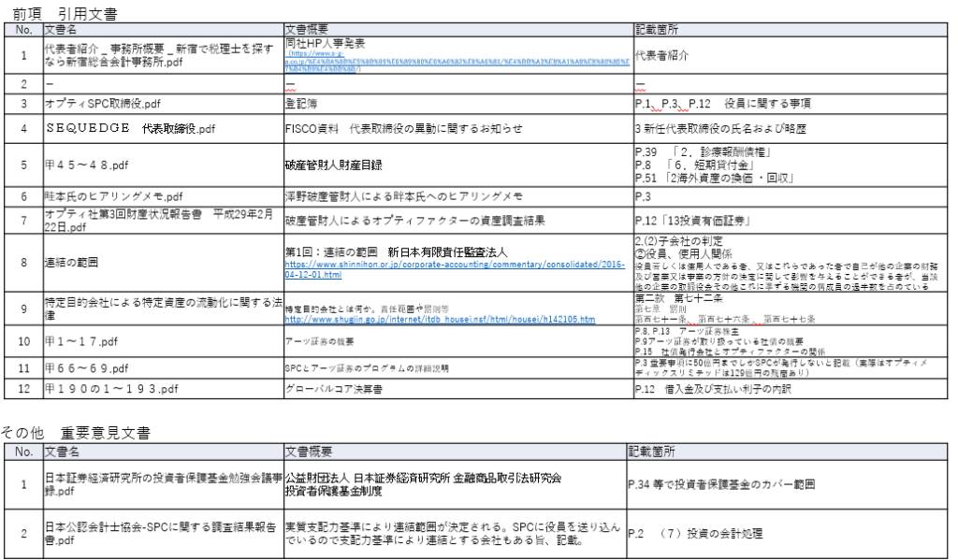The width and height of the screenshot is (958, 560).
Task: Select the 日本公認会計士協会-SPC document name cell
Action: [161, 533]
